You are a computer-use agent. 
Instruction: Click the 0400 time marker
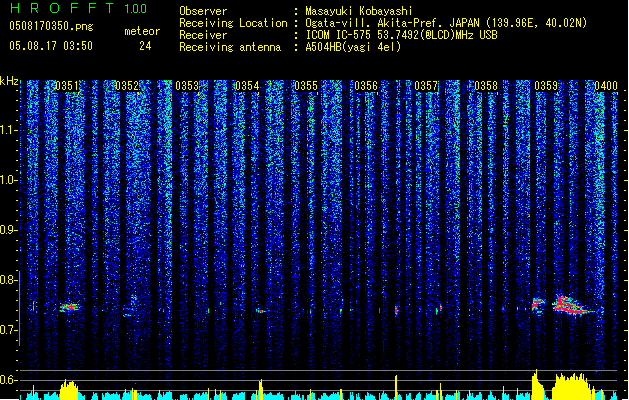click(606, 86)
